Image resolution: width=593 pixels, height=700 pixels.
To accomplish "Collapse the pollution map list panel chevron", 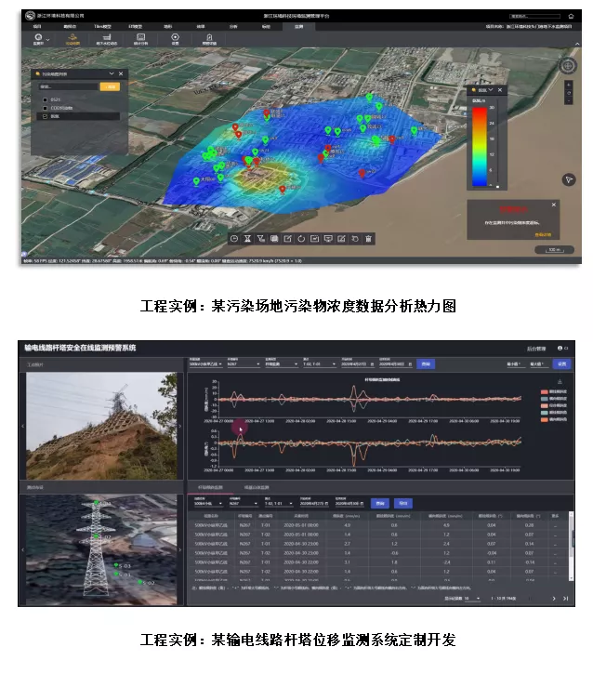I will pyautogui.click(x=112, y=73).
